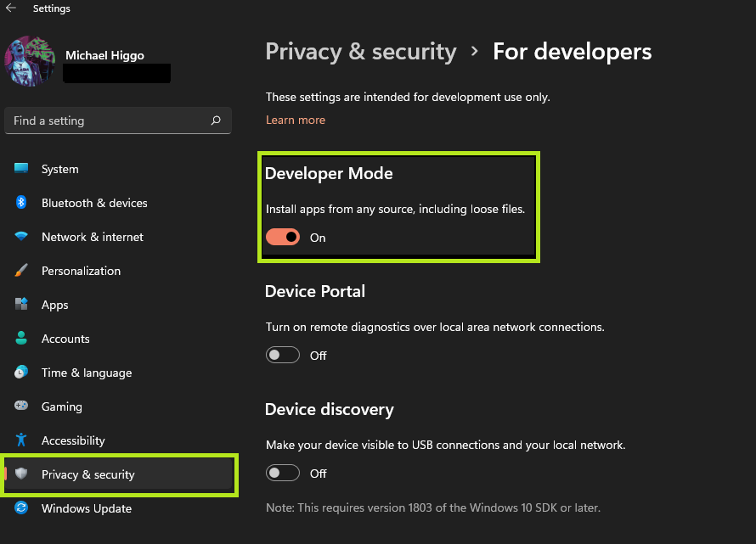This screenshot has width=756, height=544.
Task: Click the Bluetooth & devices icon
Action: (x=22, y=203)
